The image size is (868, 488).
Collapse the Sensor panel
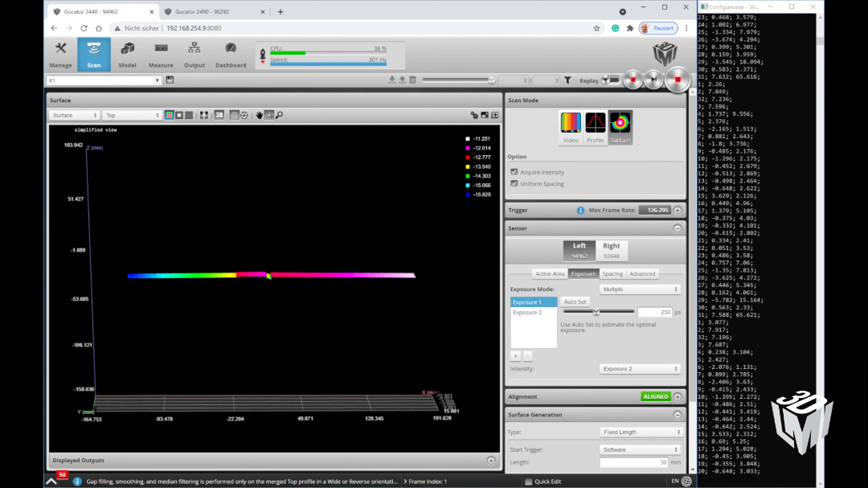pos(678,228)
